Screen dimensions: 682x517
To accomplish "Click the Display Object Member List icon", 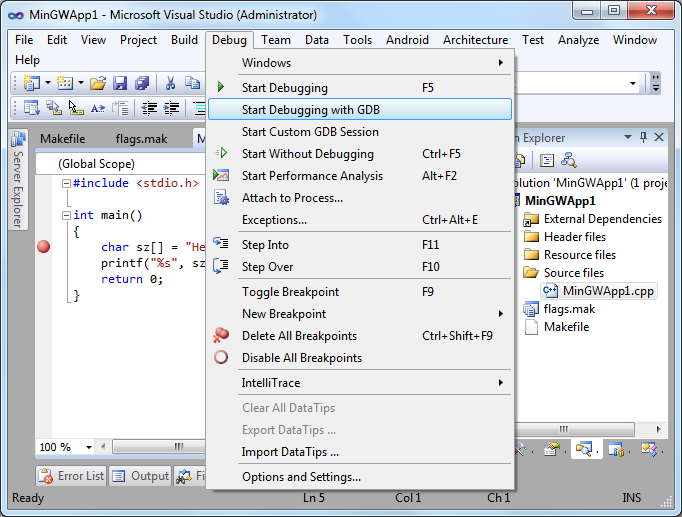I will 32,108.
